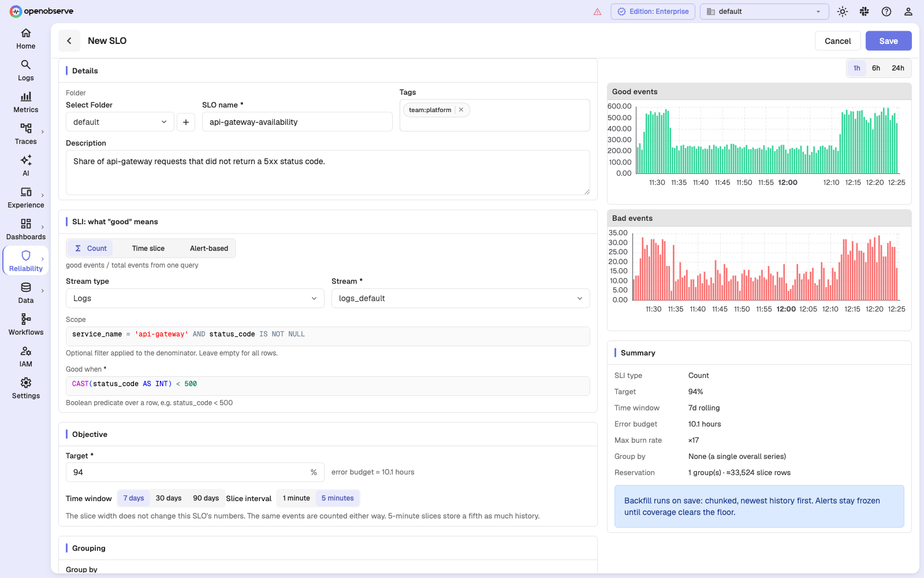Edit the Target percentage field
Viewport: 924px width, 578px height.
pos(195,472)
